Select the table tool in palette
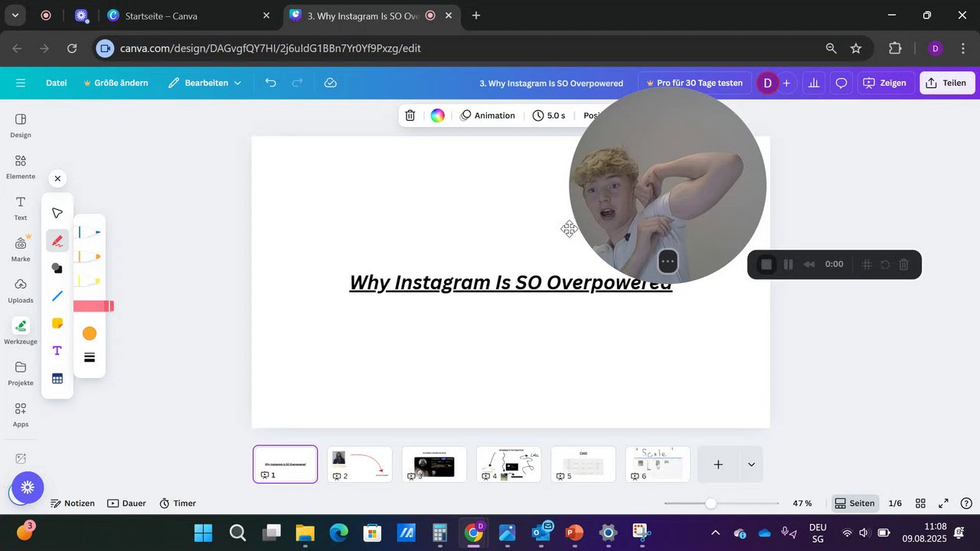The height and width of the screenshot is (551, 980). (57, 378)
